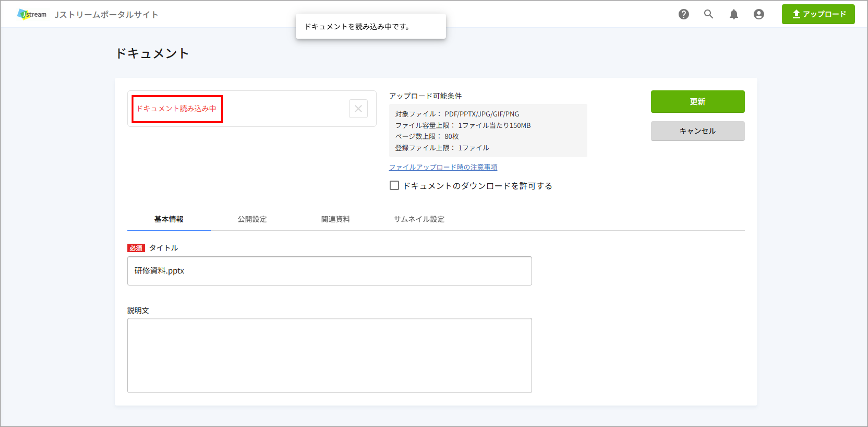Click the ドキュメントを読み込み中です。 notification toast
868x427 pixels.
click(x=371, y=26)
